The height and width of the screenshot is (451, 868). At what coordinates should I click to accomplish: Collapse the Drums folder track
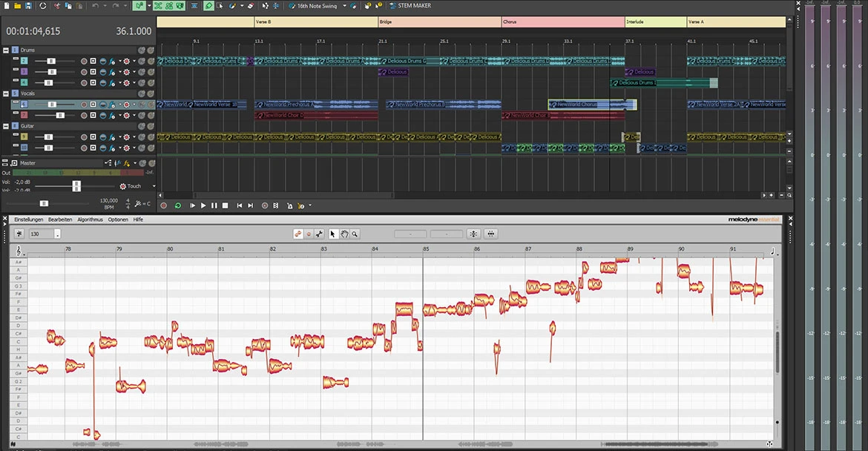pos(6,50)
